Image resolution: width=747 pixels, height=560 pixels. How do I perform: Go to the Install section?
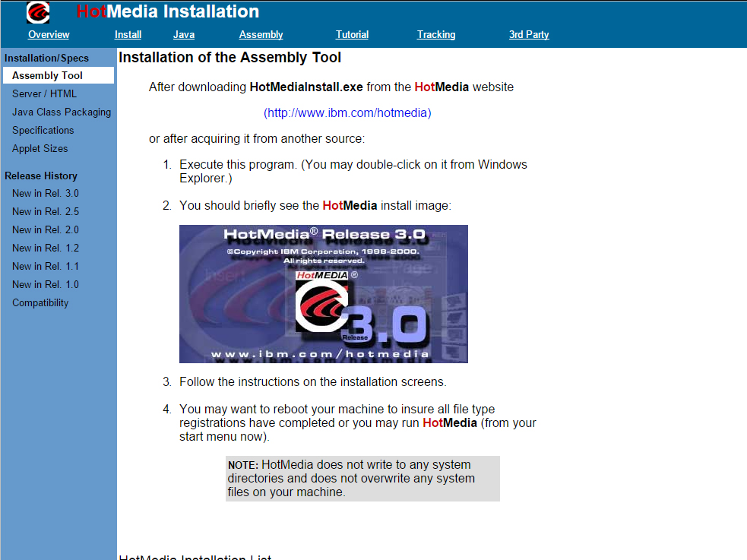[x=128, y=35]
